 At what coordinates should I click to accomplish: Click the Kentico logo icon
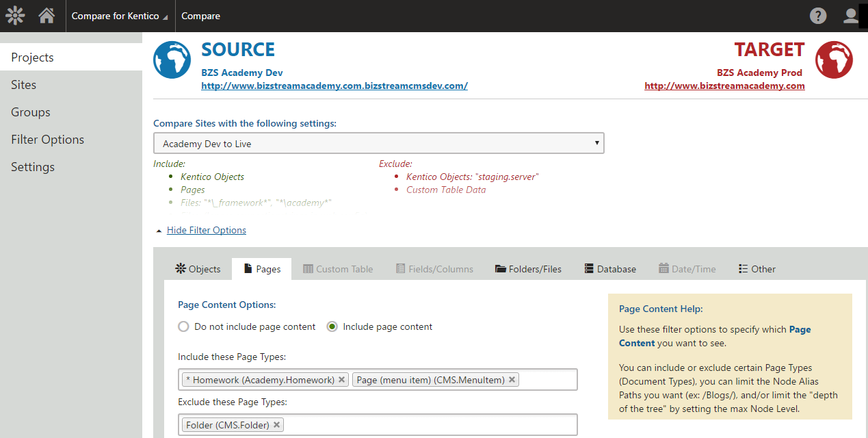(15, 16)
